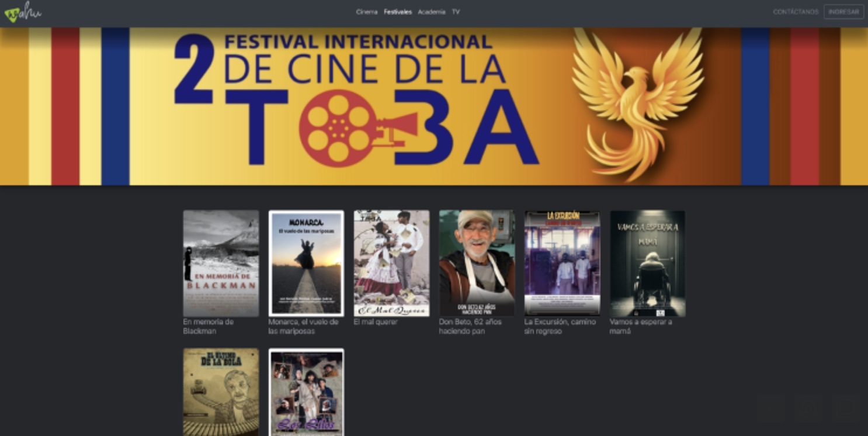Select the Monarca butterfly film poster

coord(306,264)
